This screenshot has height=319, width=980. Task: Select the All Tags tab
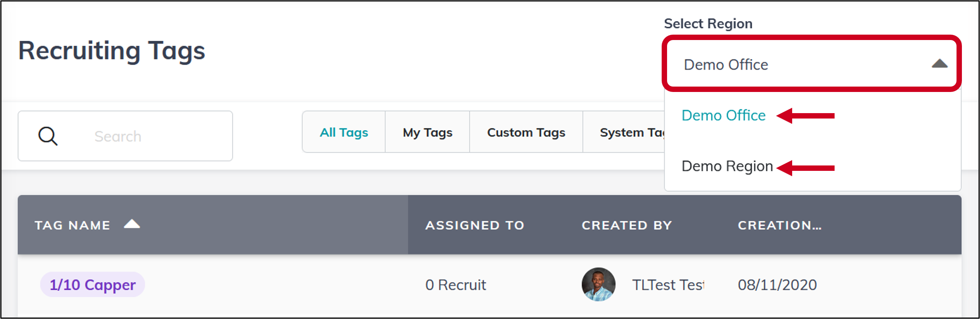click(x=344, y=132)
